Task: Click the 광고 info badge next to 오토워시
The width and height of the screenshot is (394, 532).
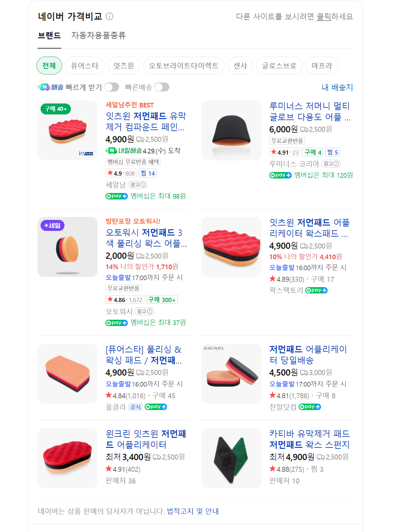Action: point(145,311)
